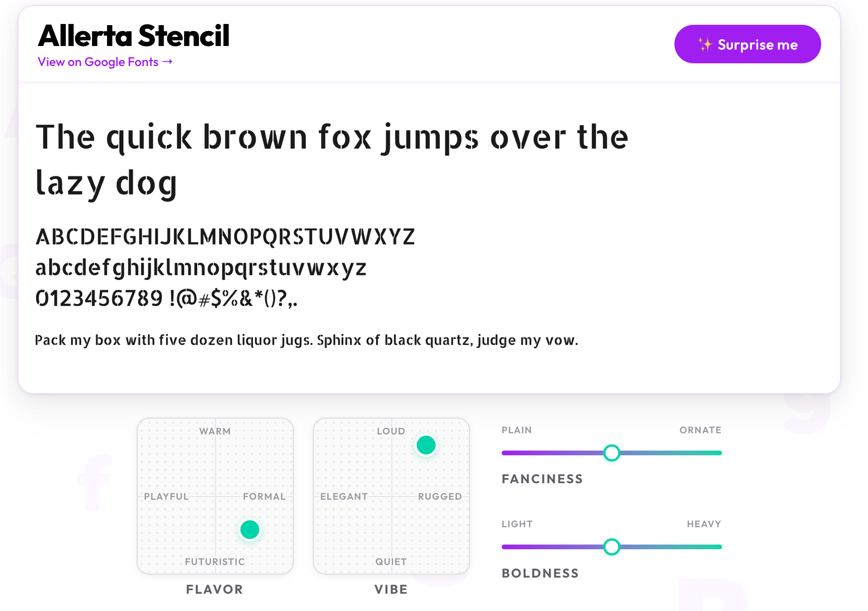Click the Boldness slider handle
This screenshot has width=868, height=611.
click(x=611, y=547)
